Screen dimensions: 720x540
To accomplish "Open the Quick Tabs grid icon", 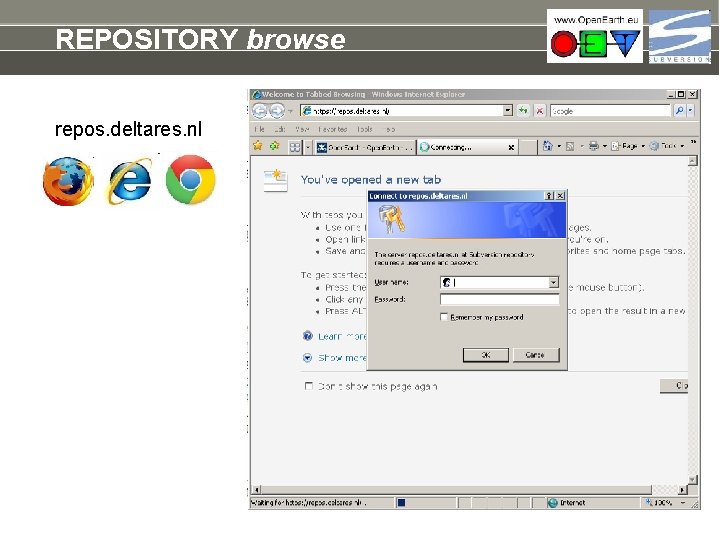I will 295,147.
